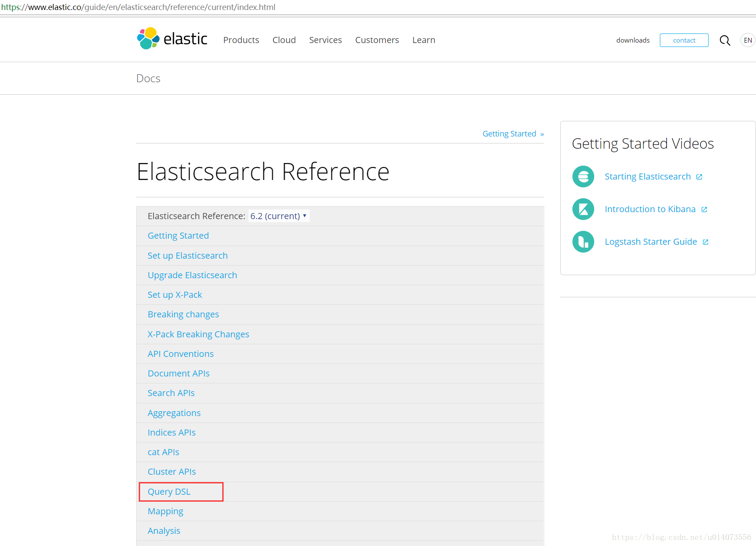
Task: Open the 6.2 (current) version dropdown
Action: pos(279,216)
